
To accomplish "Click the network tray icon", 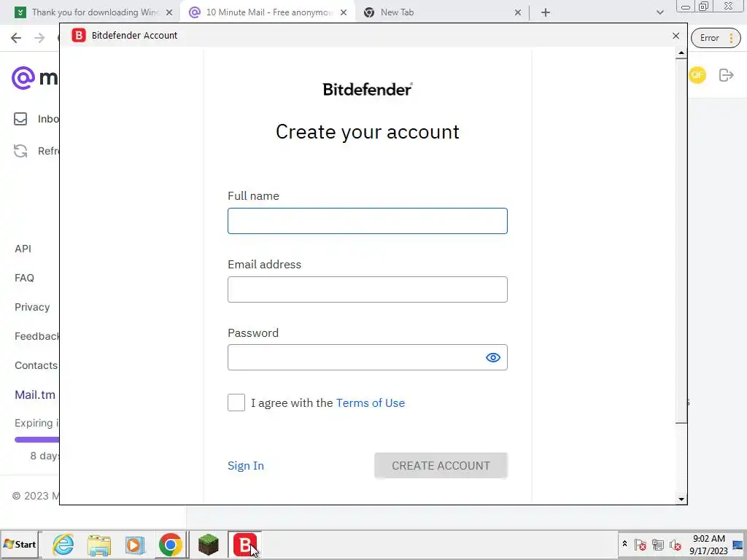I will tap(658, 544).
